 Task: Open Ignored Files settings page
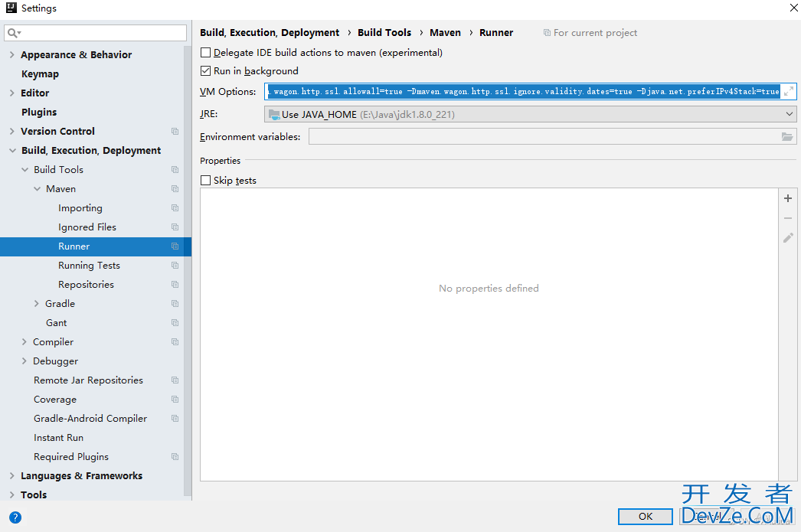tap(87, 227)
